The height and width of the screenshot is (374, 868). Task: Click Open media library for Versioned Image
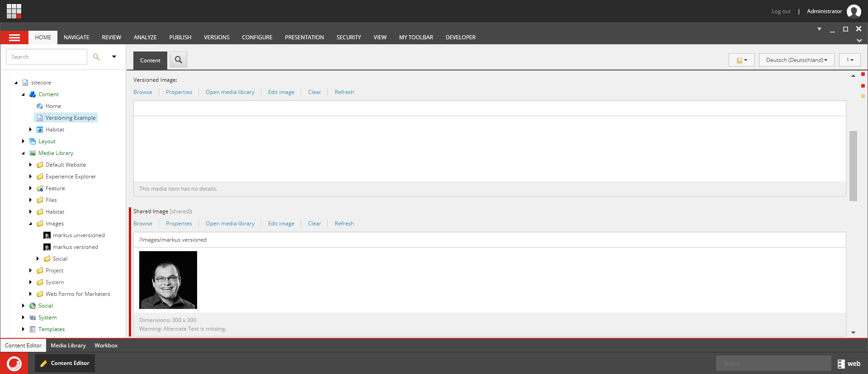(x=230, y=92)
